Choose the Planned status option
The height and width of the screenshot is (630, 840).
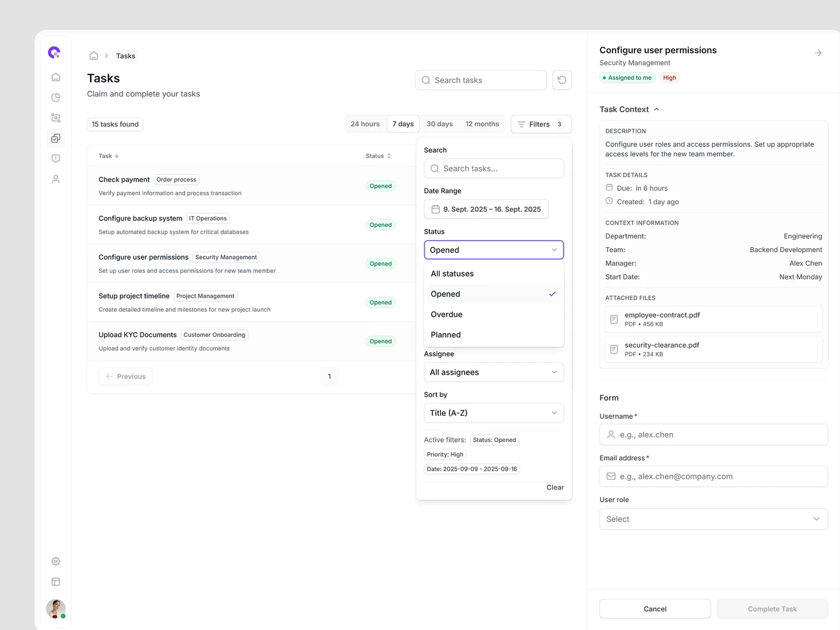click(x=445, y=335)
